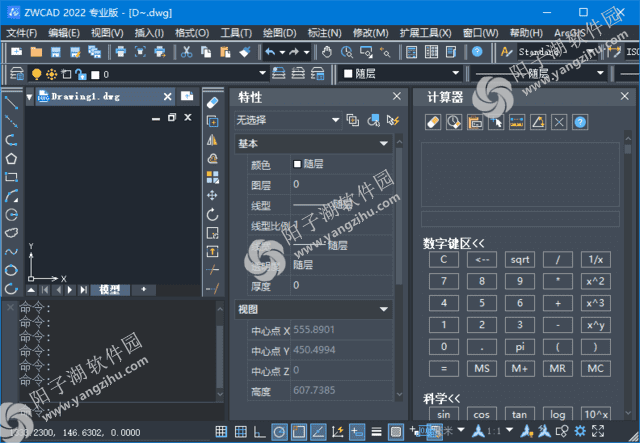Select the Revision cloud tool

coord(11,233)
